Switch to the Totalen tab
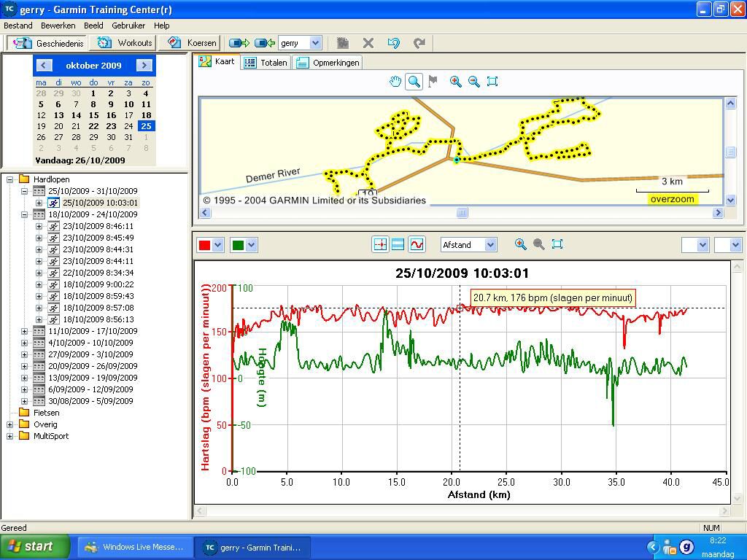747x560 pixels. point(266,63)
